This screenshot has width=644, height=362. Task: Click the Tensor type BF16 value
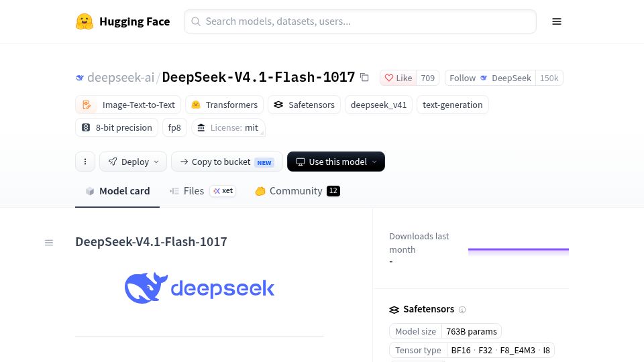(x=461, y=350)
